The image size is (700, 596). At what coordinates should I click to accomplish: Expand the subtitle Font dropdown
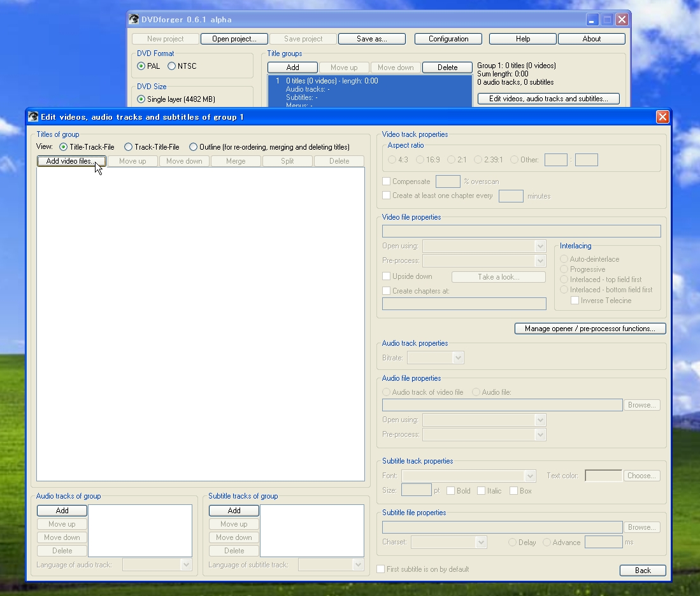[530, 476]
